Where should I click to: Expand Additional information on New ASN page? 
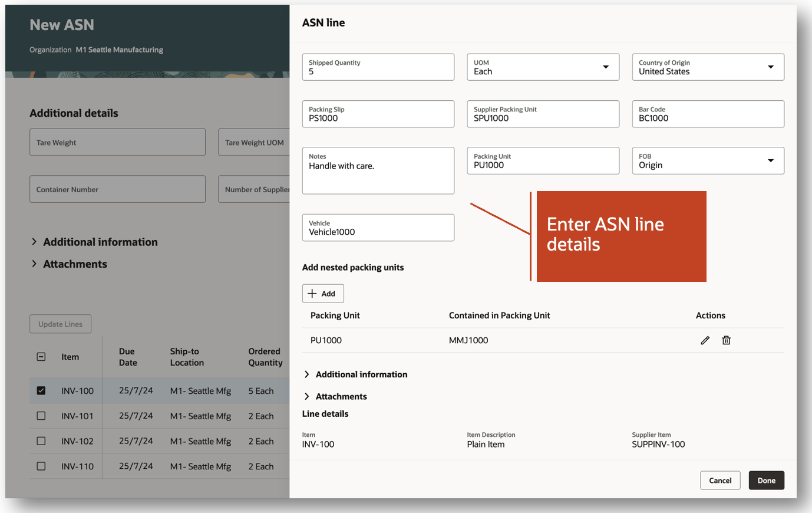[94, 242]
